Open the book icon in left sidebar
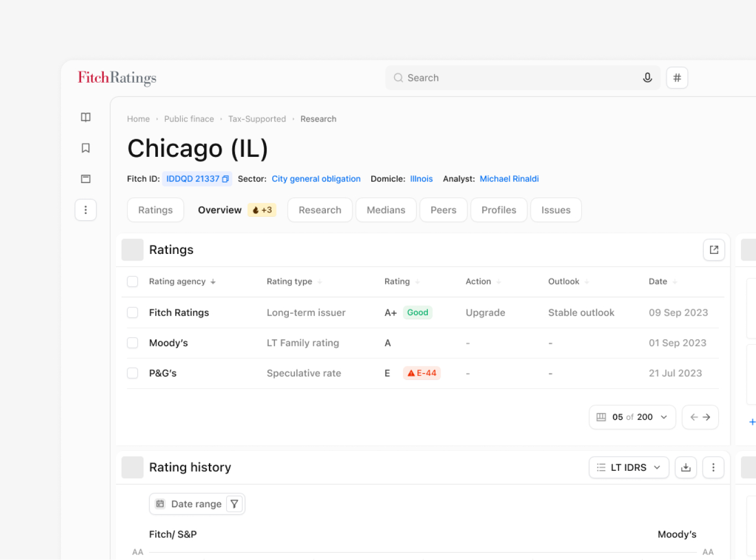This screenshot has height=560, width=756. click(85, 117)
